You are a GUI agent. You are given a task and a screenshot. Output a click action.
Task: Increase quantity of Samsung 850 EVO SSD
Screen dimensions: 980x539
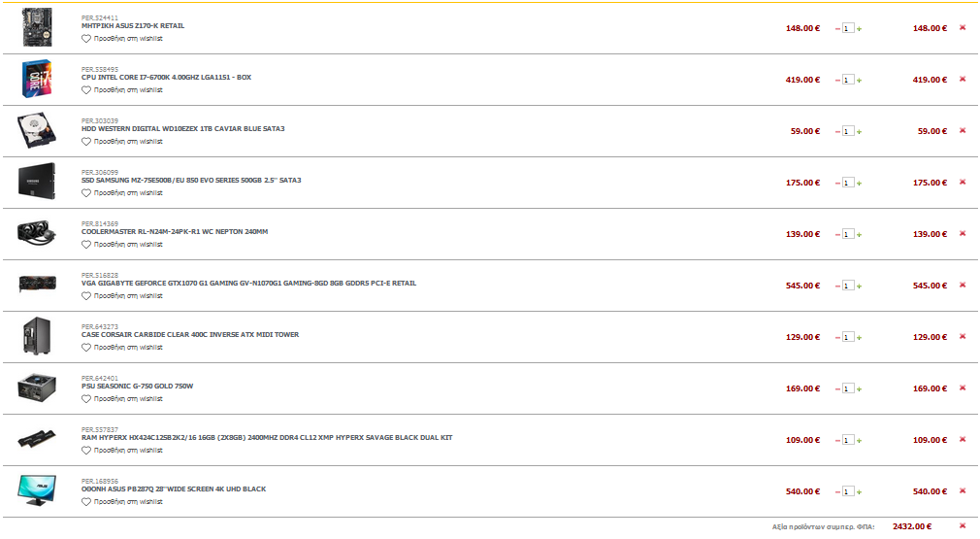(859, 184)
